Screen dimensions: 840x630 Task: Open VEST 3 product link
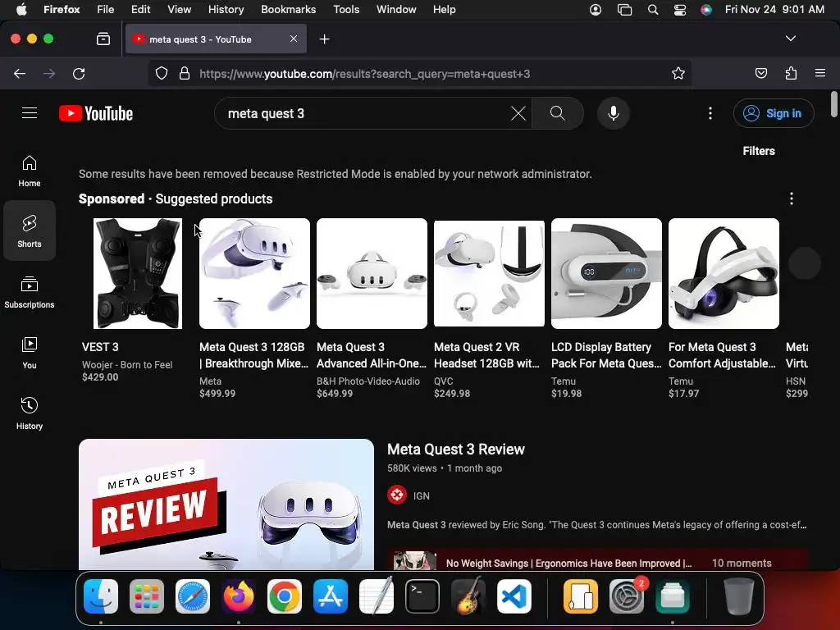tap(100, 347)
